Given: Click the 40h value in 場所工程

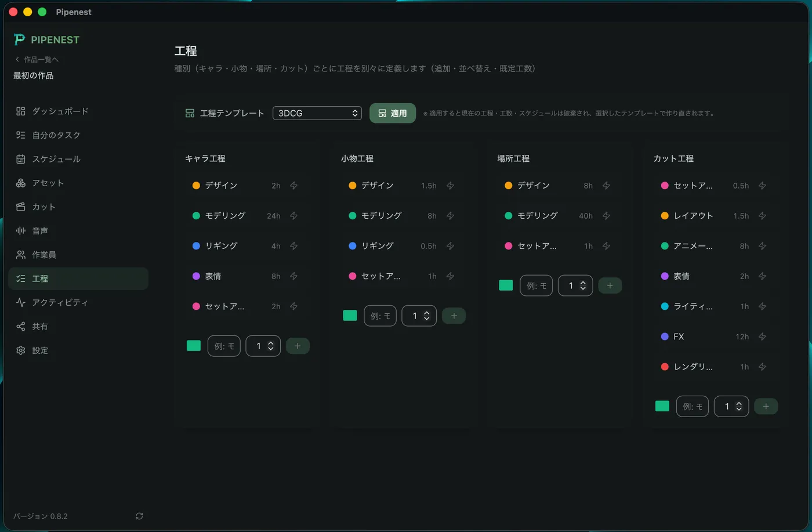Looking at the screenshot, I should (x=586, y=216).
